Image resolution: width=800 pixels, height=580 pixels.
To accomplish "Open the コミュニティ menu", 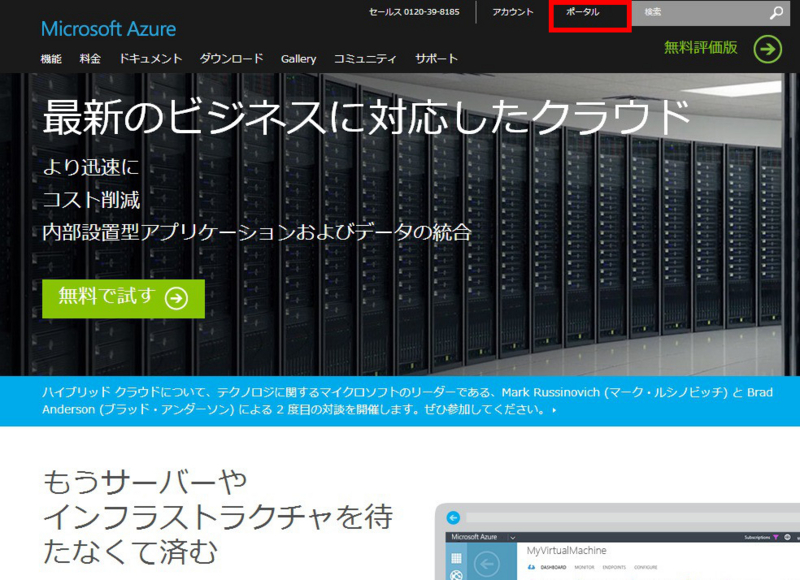I will click(x=365, y=59).
